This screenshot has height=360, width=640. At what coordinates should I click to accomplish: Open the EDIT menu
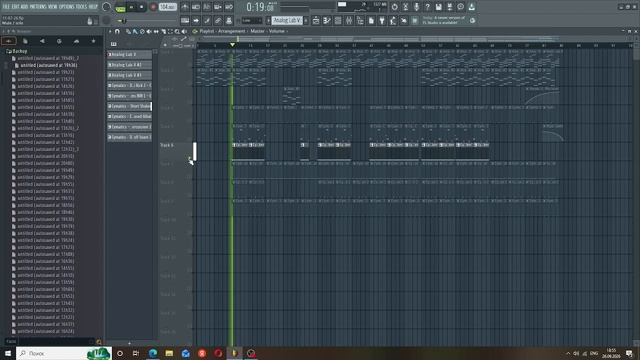coord(16,7)
